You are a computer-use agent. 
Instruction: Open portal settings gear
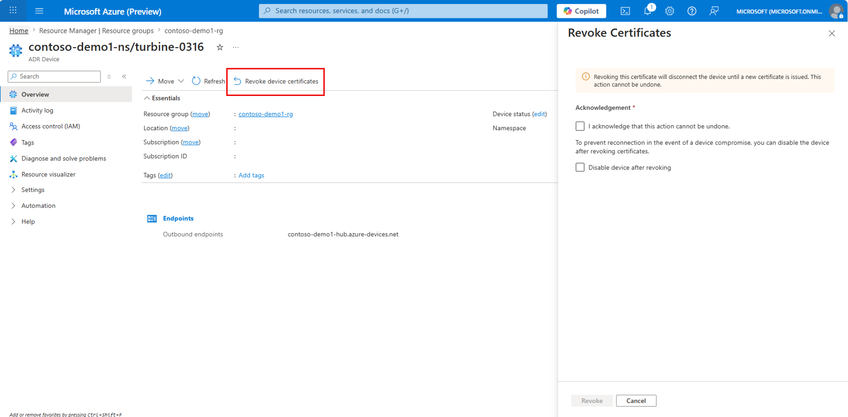click(x=670, y=11)
